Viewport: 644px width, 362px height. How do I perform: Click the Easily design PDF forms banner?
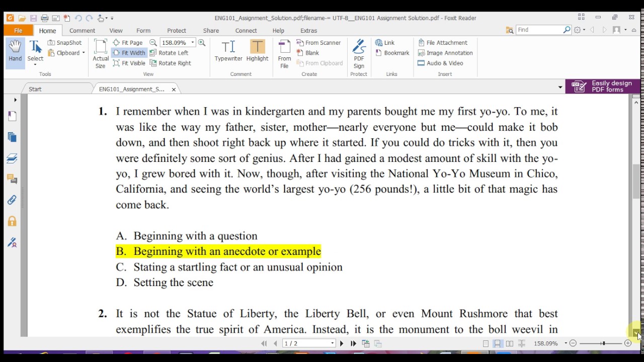(603, 86)
